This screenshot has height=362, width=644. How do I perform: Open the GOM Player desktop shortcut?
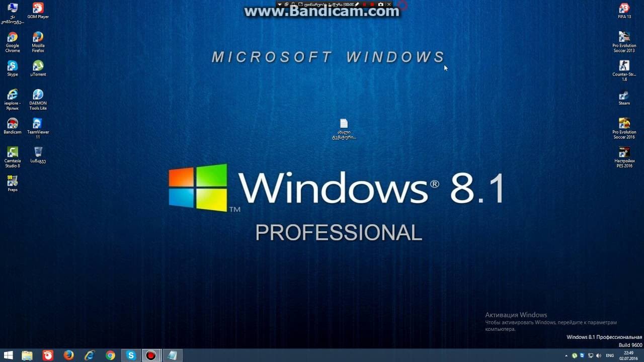(38, 11)
